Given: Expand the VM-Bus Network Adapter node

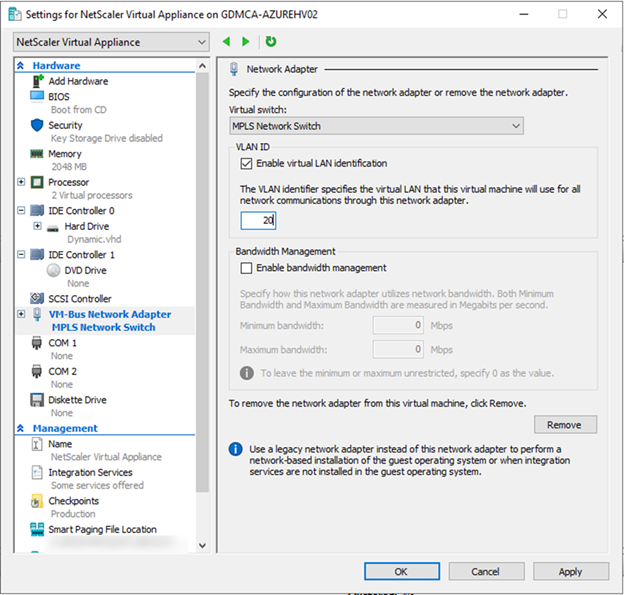Looking at the screenshot, I should pyautogui.click(x=21, y=314).
